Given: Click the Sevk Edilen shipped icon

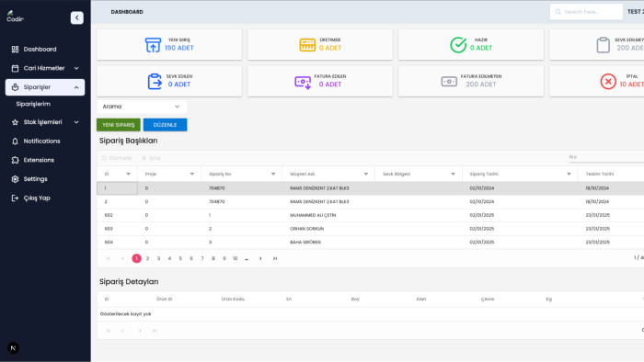Looking at the screenshot, I should click(x=155, y=81).
